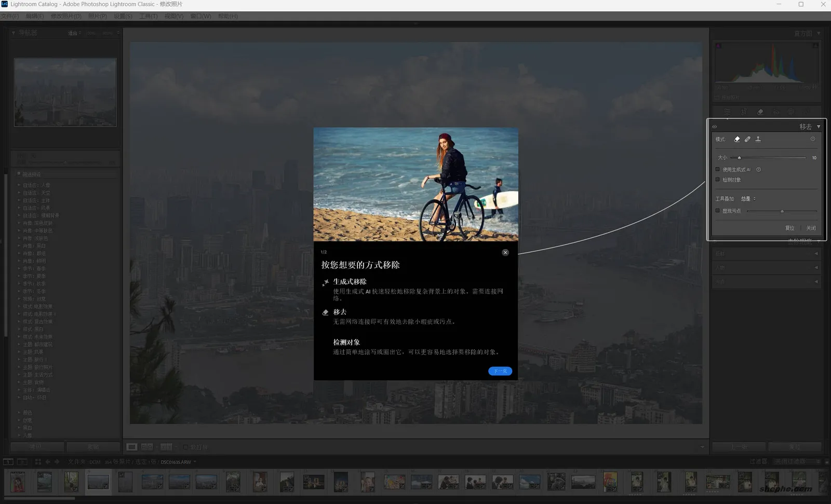The height and width of the screenshot is (504, 831).
Task: Open the 帮助 menu
Action: [x=227, y=16]
